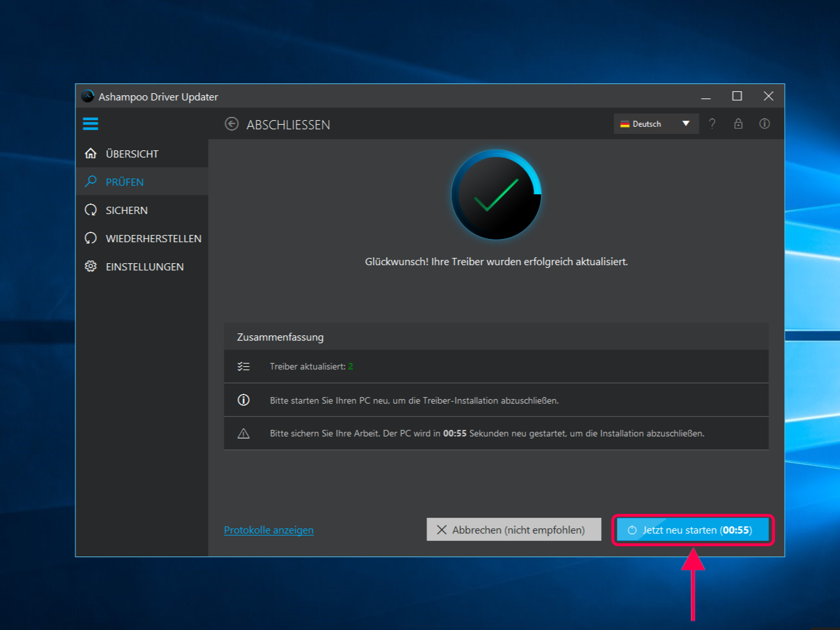
Task: Click the Glückwunsch success message text
Action: pyautogui.click(x=496, y=261)
